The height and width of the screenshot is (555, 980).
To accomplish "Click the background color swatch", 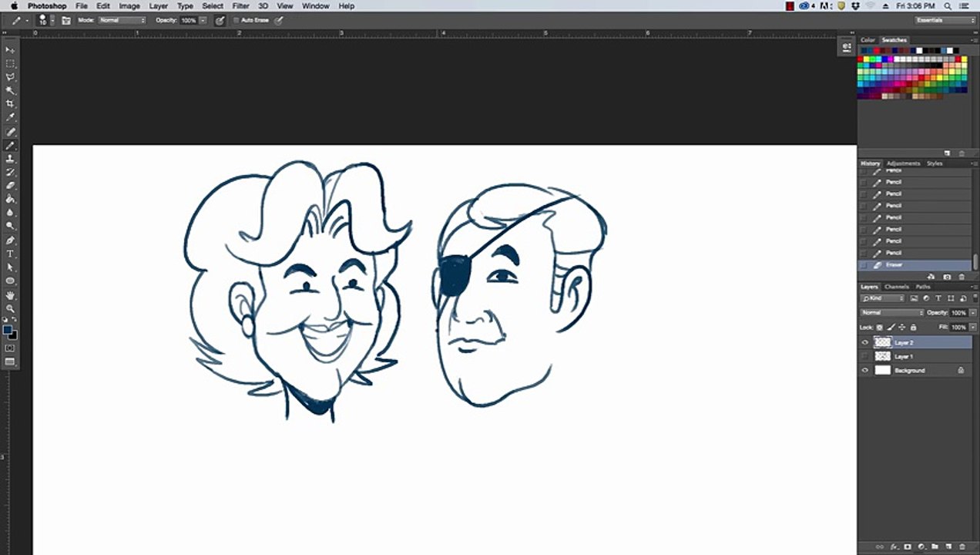I will (x=14, y=335).
